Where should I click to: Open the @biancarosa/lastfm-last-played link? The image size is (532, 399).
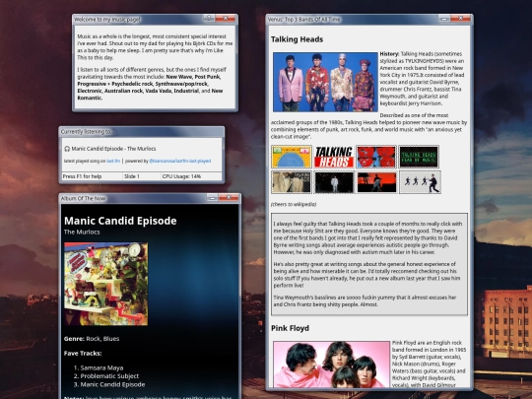pyautogui.click(x=180, y=161)
